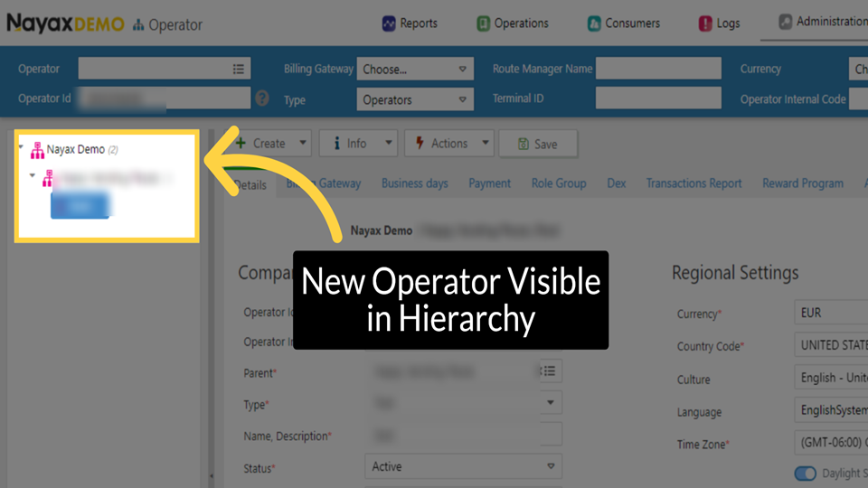Click the Reports icon in top navigation
This screenshot has width=868, height=488.
click(389, 23)
